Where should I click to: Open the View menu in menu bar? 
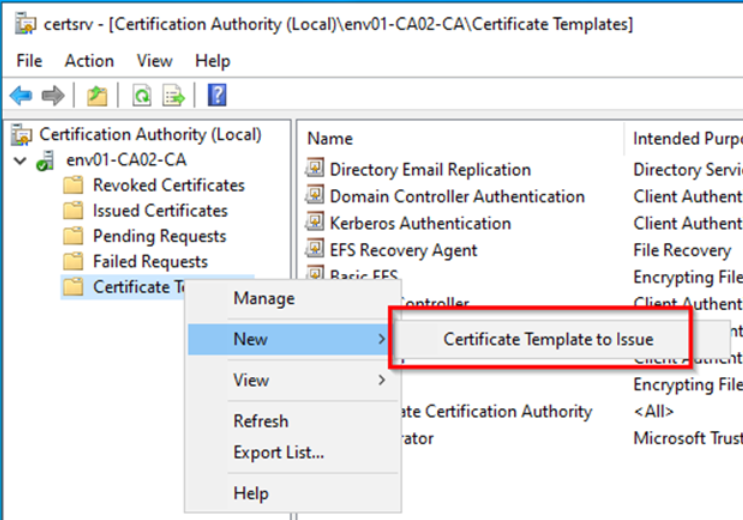point(154,61)
